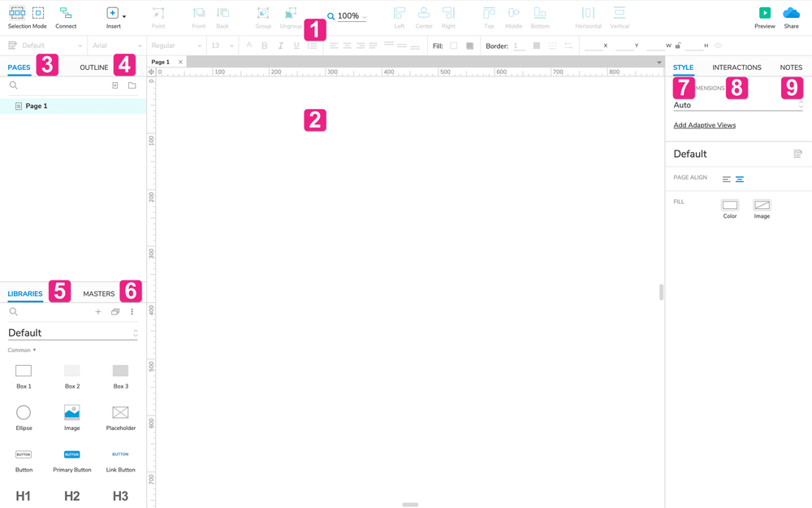Align elements to the Left
Screen dimensions: 812x508
click(399, 15)
